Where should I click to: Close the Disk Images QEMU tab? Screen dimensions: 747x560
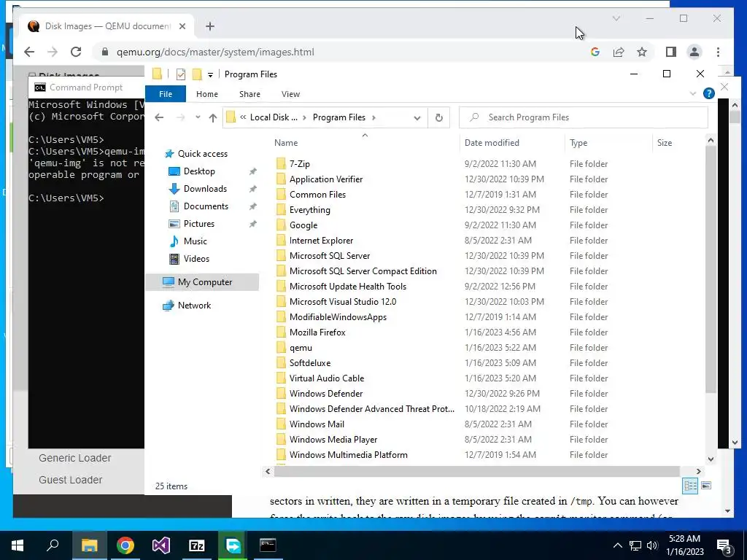(182, 26)
